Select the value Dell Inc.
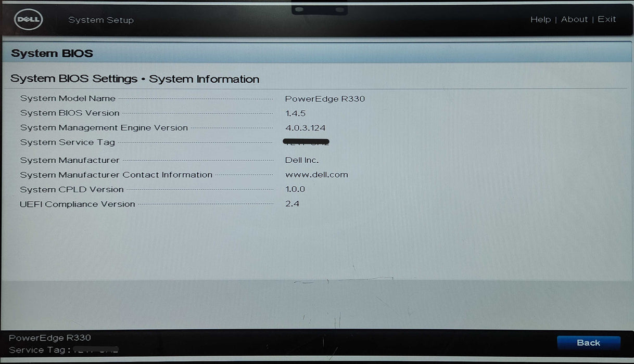This screenshot has width=634, height=364. coord(302,160)
